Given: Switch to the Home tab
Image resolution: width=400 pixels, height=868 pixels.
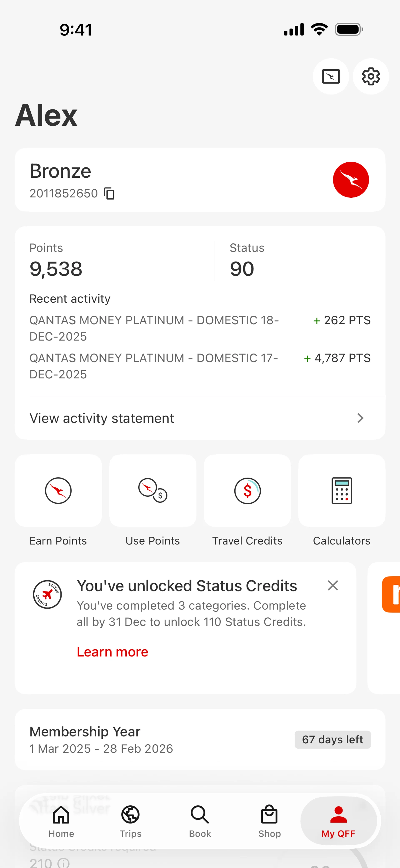Looking at the screenshot, I should coord(61,821).
